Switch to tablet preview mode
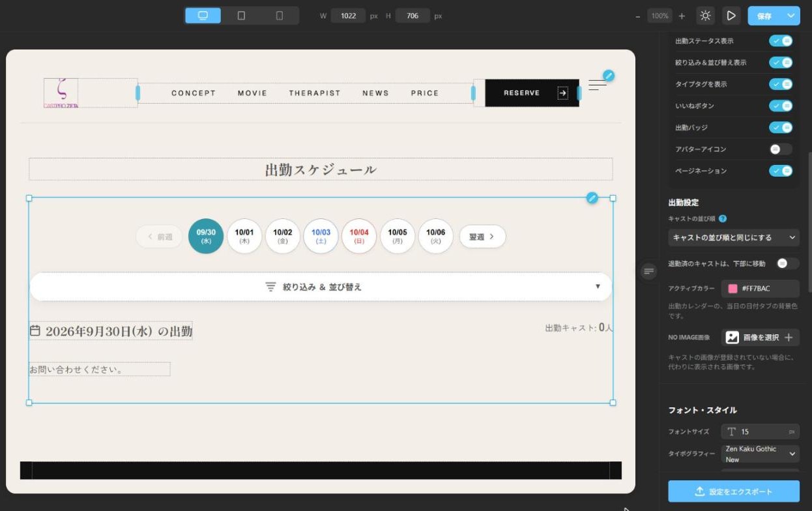 pos(241,16)
